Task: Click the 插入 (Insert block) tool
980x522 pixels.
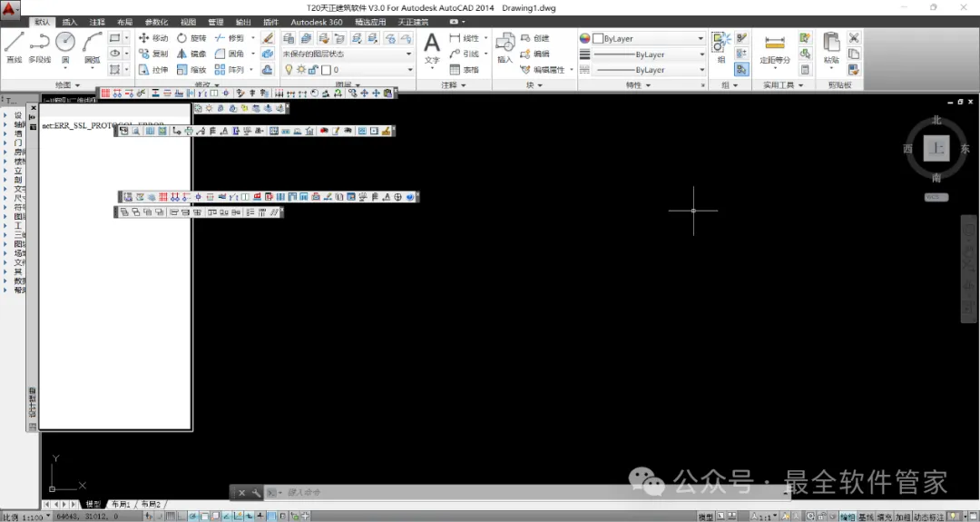Action: (505, 47)
